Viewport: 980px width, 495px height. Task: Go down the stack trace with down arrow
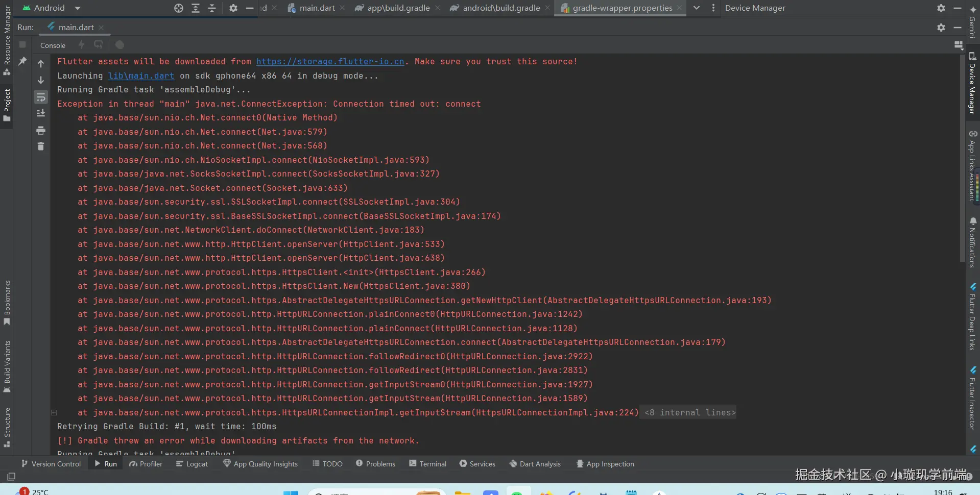(x=41, y=80)
